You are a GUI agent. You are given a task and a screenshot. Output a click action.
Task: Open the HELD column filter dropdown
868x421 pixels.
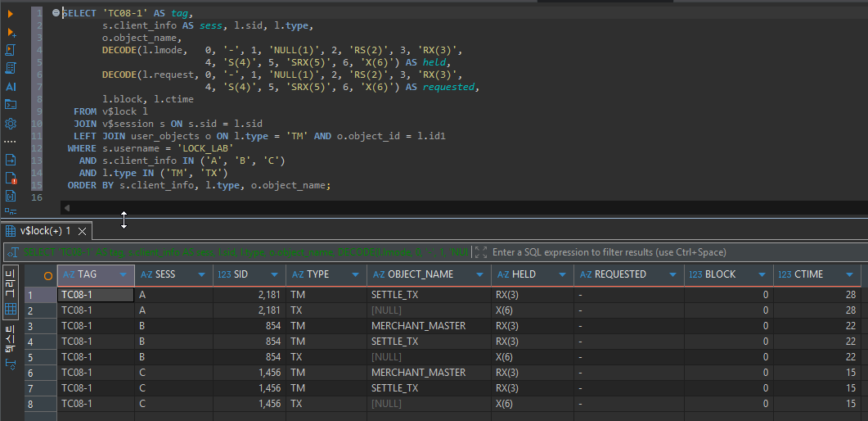pyautogui.click(x=562, y=274)
